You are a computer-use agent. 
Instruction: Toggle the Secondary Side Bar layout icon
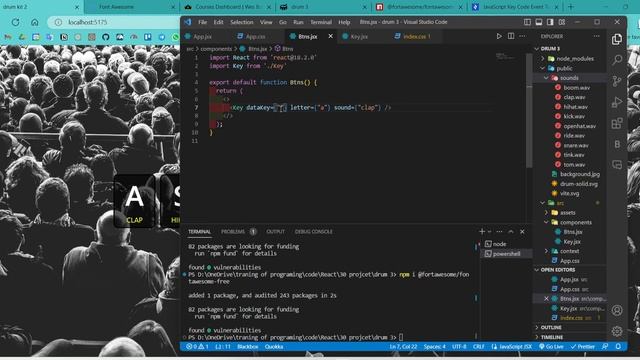coord(550,22)
